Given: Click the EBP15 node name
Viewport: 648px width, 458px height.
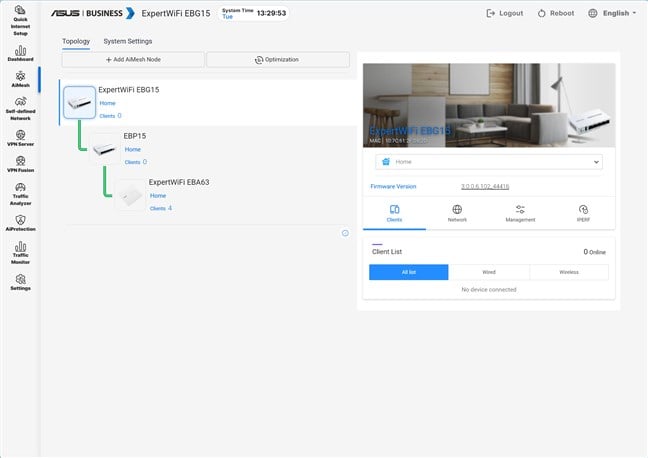Looking at the screenshot, I should pyautogui.click(x=135, y=136).
